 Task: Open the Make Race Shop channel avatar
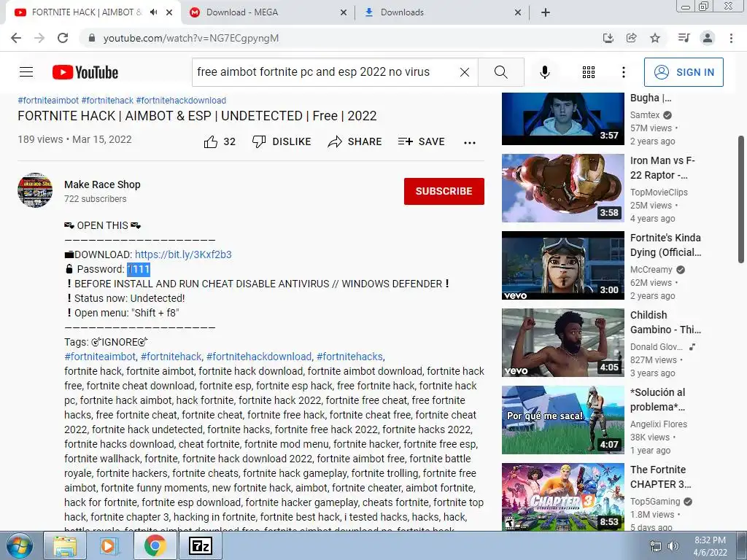pyautogui.click(x=35, y=190)
